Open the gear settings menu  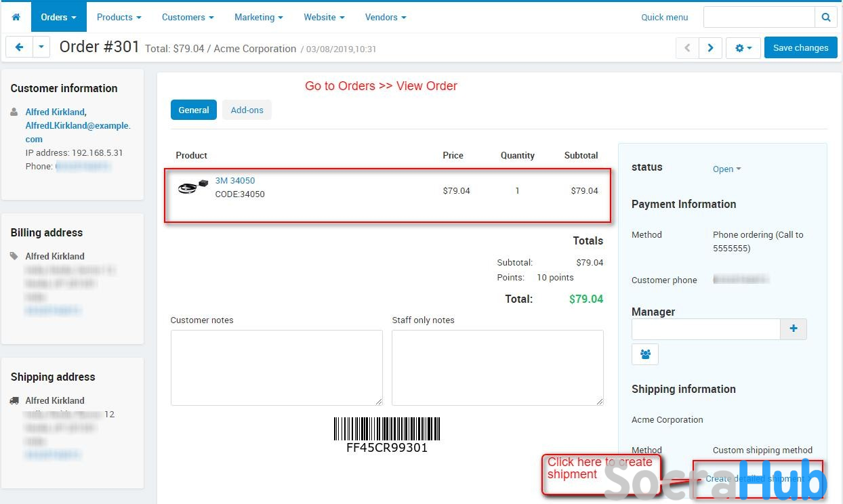[x=743, y=48]
